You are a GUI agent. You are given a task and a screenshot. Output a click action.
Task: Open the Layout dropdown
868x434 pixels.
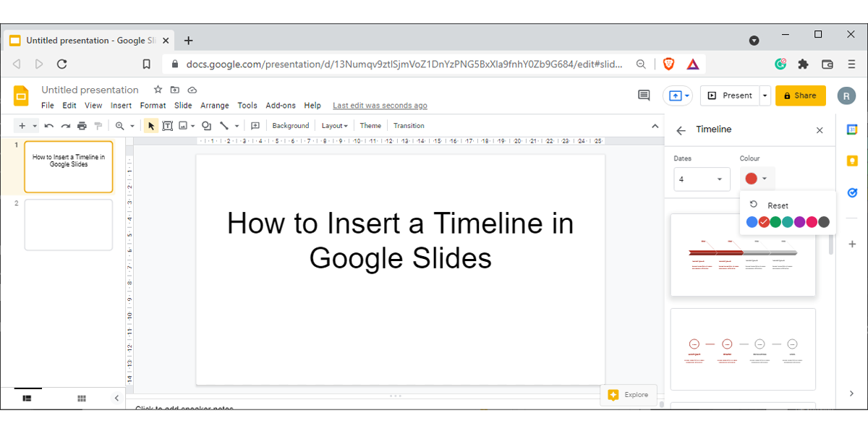(334, 126)
